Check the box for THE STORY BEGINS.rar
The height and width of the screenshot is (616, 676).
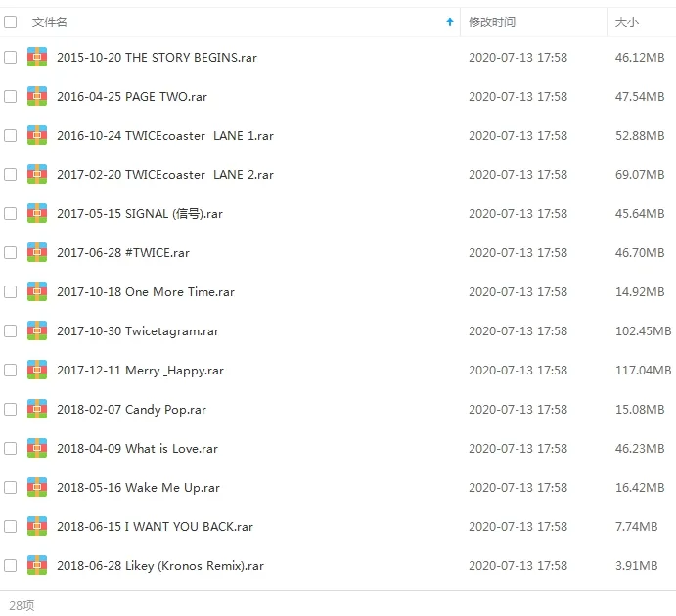[x=11, y=58]
